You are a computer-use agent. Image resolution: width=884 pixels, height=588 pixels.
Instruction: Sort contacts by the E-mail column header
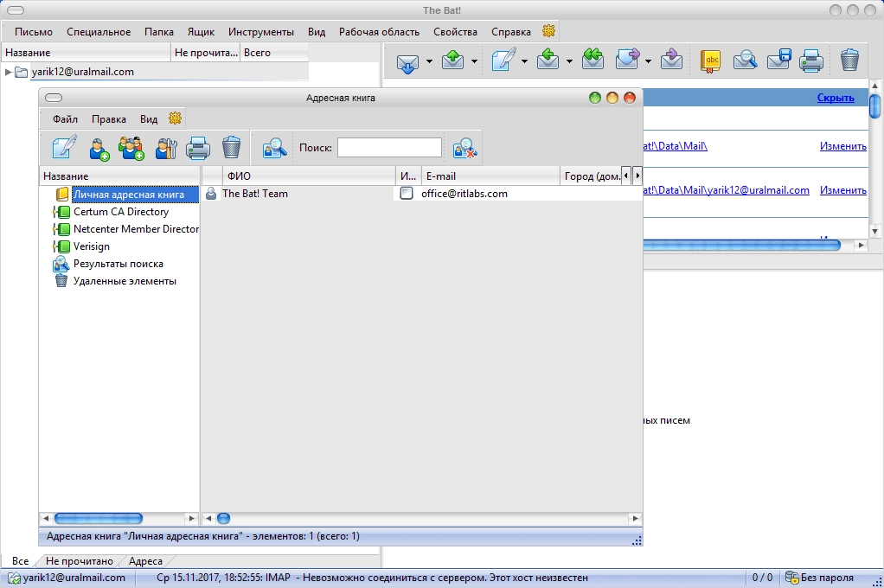tap(490, 176)
